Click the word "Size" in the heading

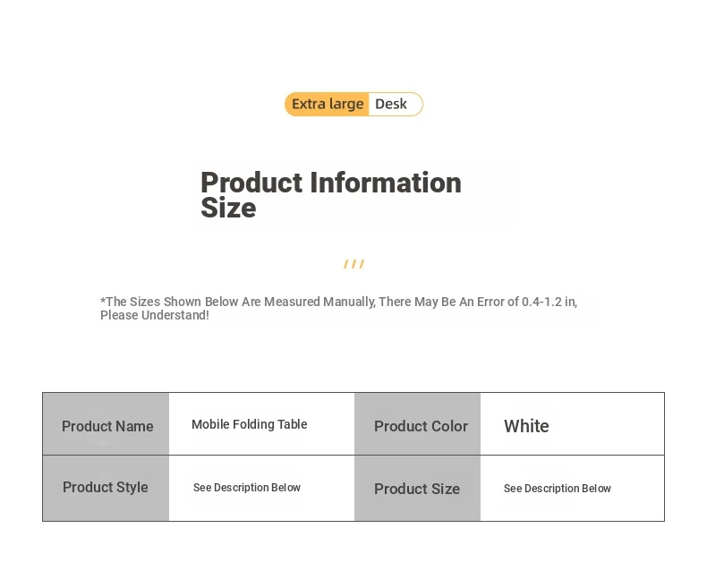tap(228, 209)
